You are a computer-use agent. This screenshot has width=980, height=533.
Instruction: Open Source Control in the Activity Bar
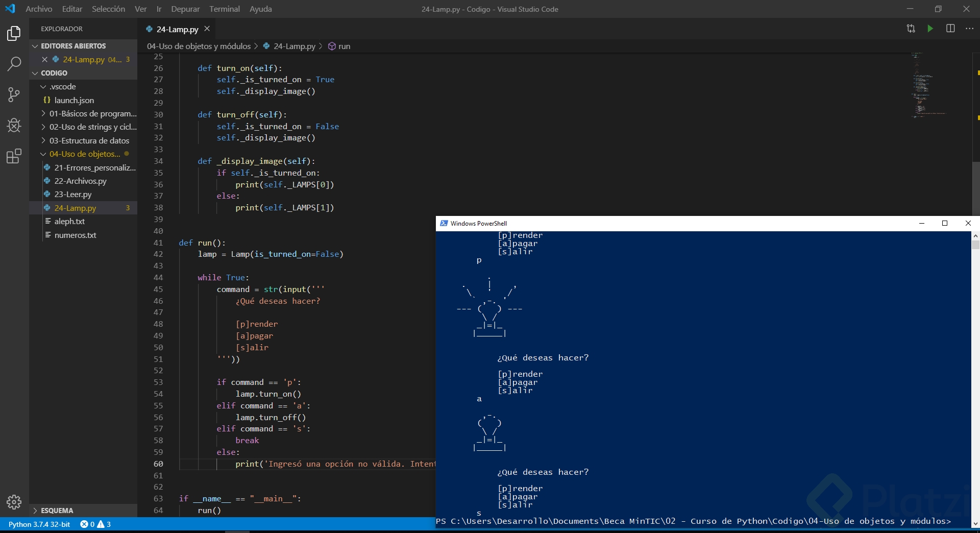coord(13,95)
